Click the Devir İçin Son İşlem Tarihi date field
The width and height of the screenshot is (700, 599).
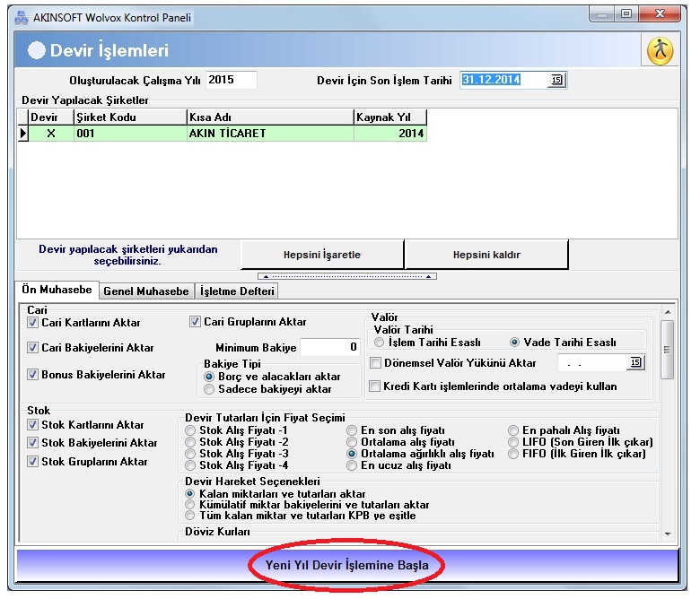click(503, 80)
